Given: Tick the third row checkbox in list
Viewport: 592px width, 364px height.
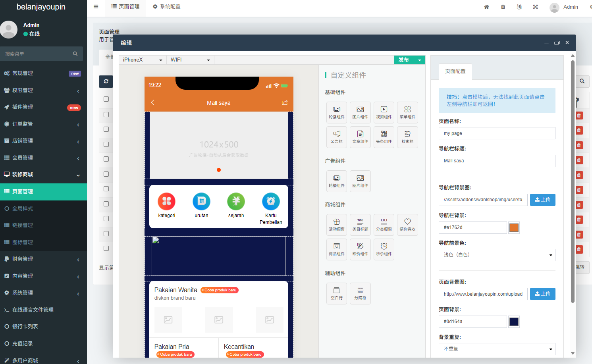Looking at the screenshot, I should [x=106, y=144].
